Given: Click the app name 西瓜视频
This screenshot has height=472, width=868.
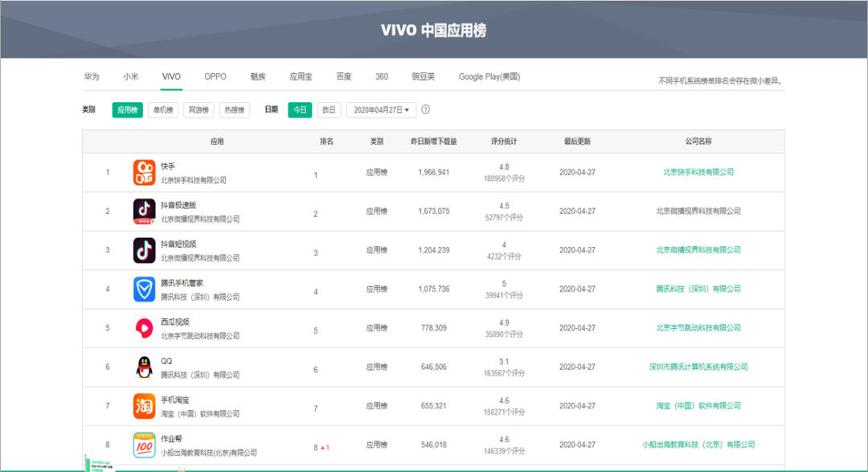Looking at the screenshot, I should pyautogui.click(x=175, y=322).
